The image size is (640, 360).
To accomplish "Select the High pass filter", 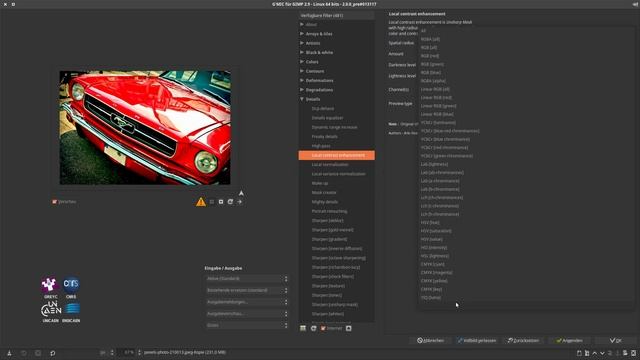I will click(x=321, y=146).
